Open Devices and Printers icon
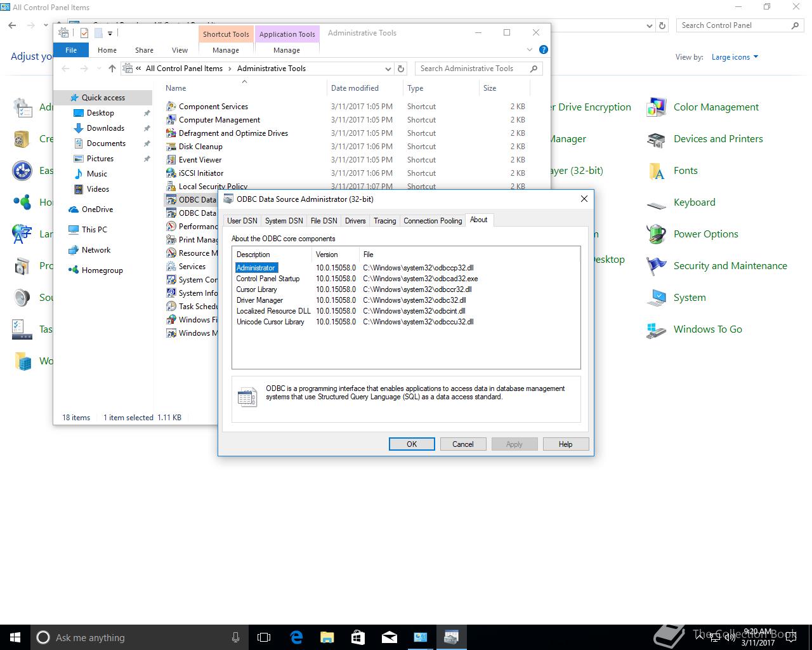 click(x=657, y=139)
